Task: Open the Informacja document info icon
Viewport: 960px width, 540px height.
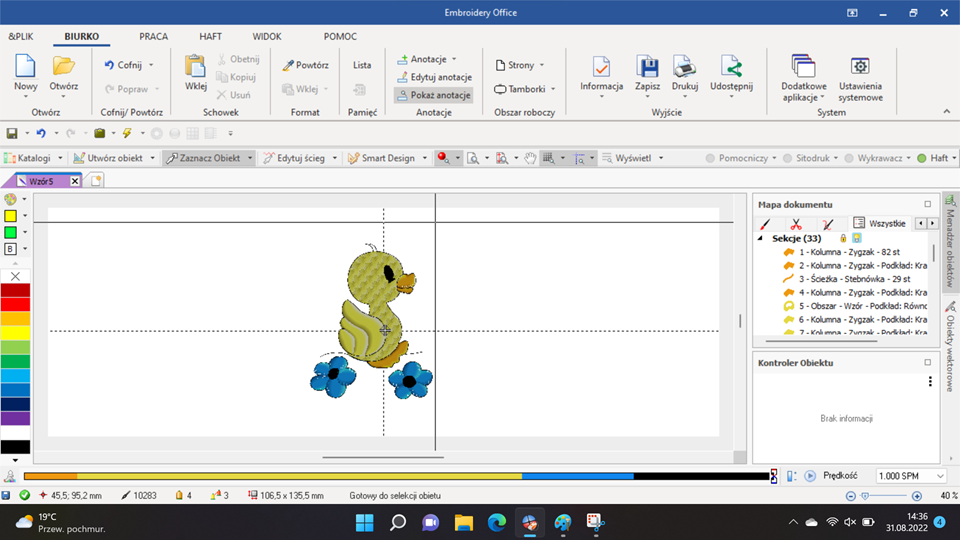Action: [x=601, y=68]
